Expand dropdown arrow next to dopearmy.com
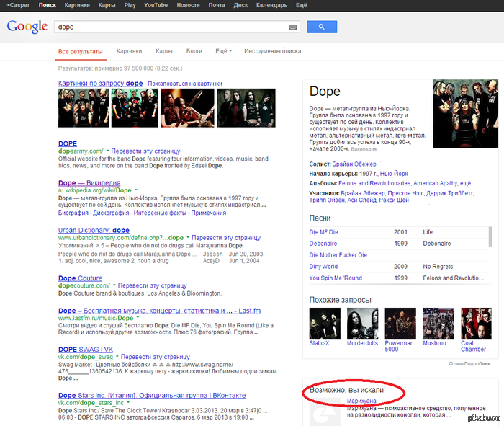The width and height of the screenshot is (504, 426). 107,151
